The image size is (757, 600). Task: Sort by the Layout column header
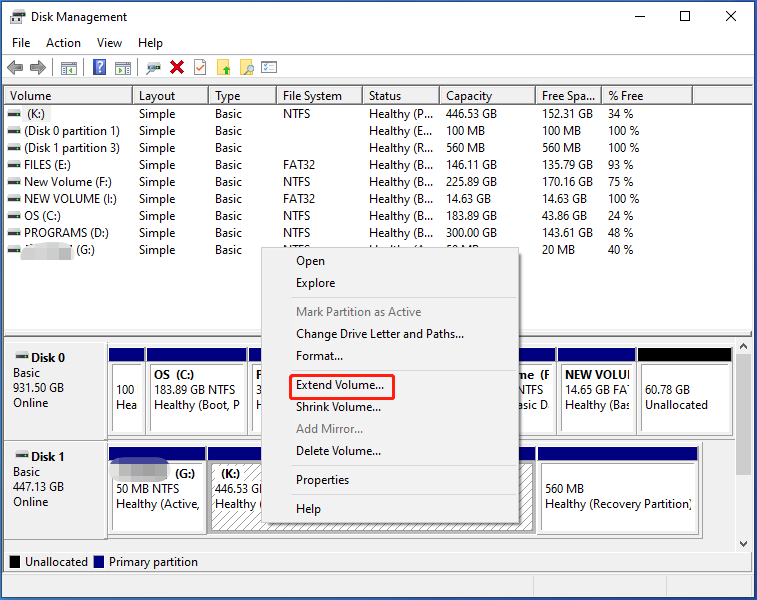point(170,96)
